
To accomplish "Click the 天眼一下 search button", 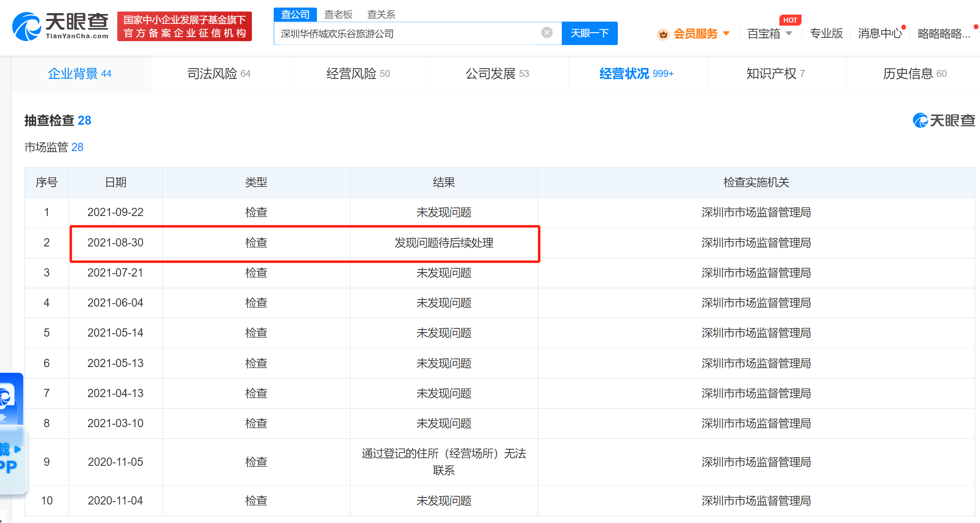I will coord(589,33).
